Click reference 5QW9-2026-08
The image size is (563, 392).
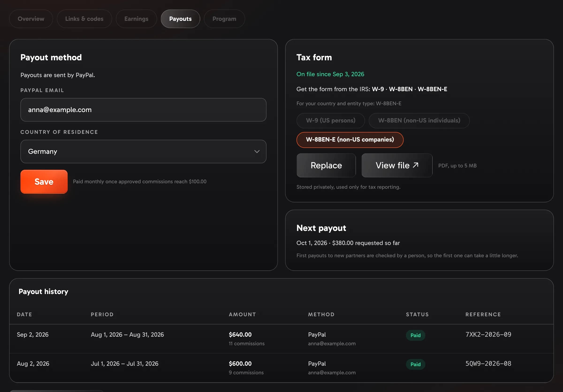[x=488, y=363]
